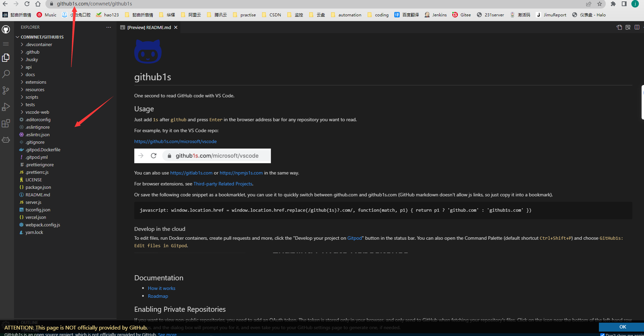Open the Search panel in the activity bar
Image resolution: width=644 pixels, height=336 pixels.
pos(6,74)
